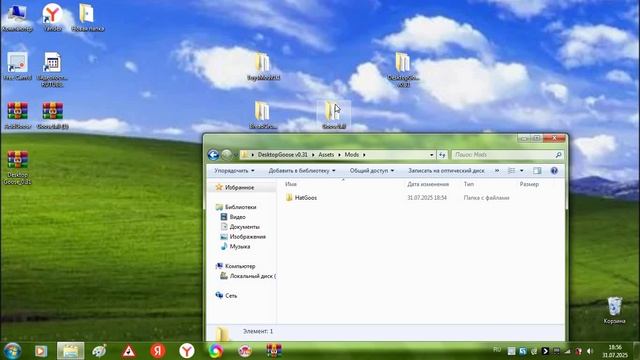The height and width of the screenshot is (360, 640).
Task: Click Mods in the address breadcrumb
Action: pos(351,155)
